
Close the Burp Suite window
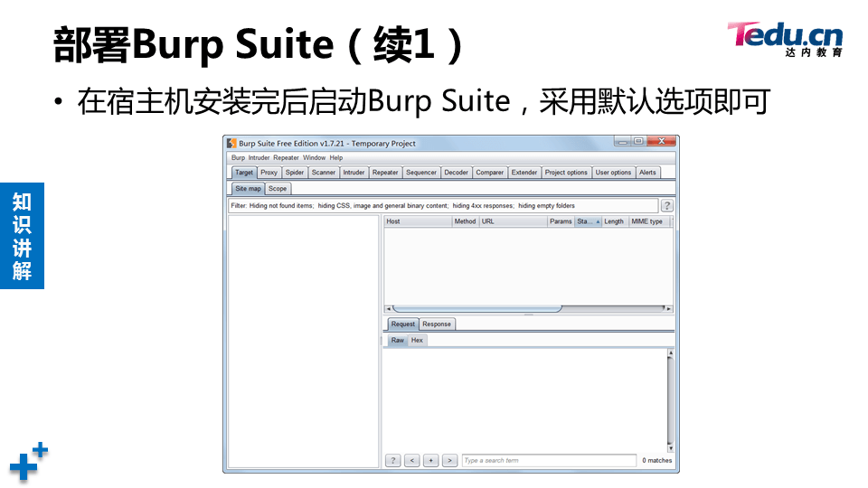(x=661, y=142)
